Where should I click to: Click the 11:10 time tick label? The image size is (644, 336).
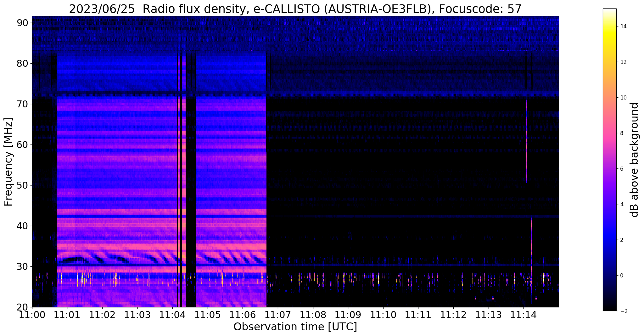383,315
